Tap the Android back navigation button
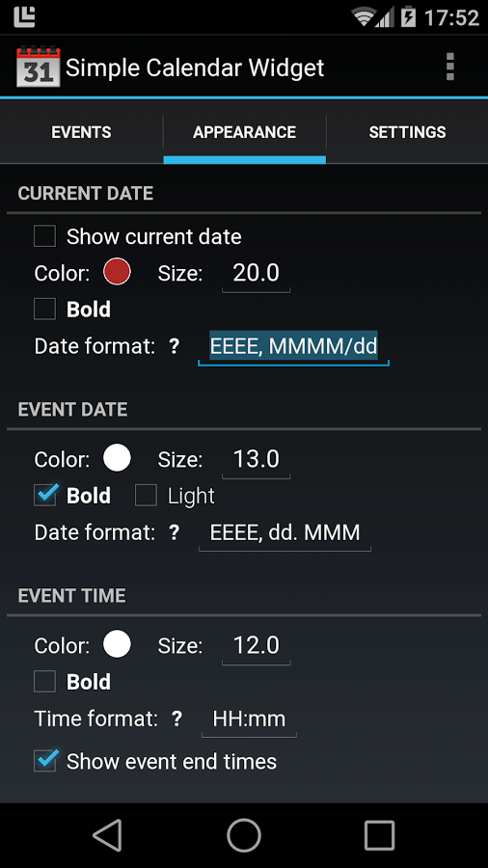The height and width of the screenshot is (868, 488). coord(107,835)
